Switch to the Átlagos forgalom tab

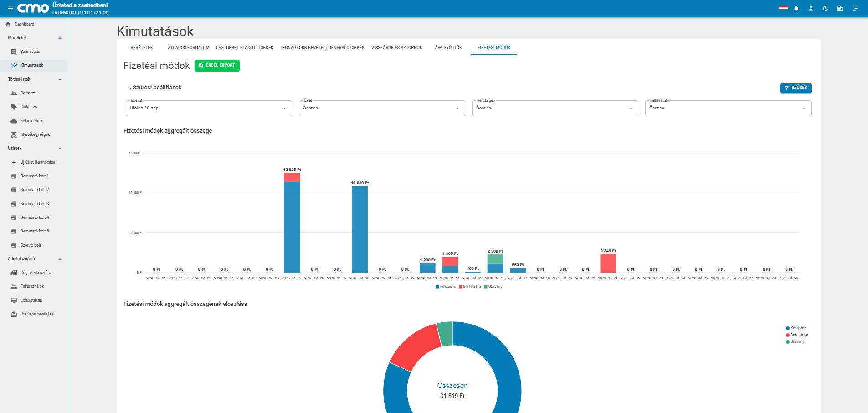click(x=189, y=48)
